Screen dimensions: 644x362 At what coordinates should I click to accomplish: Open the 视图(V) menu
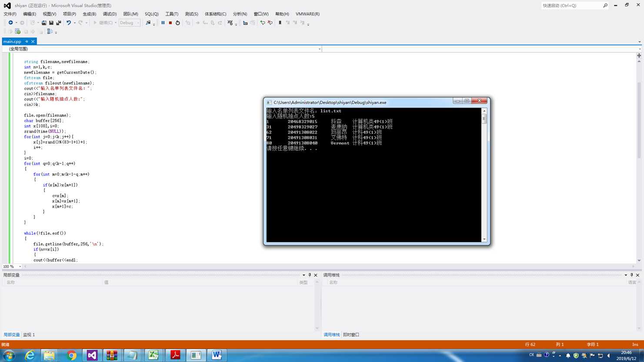tap(50, 14)
